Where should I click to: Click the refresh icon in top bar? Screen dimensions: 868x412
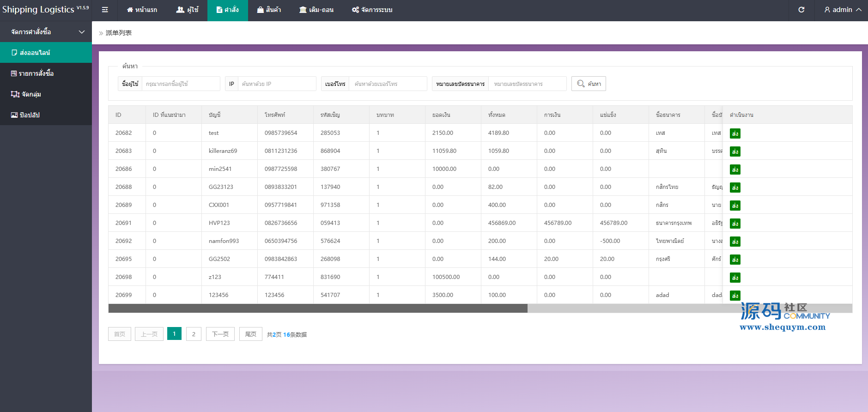[x=801, y=10]
